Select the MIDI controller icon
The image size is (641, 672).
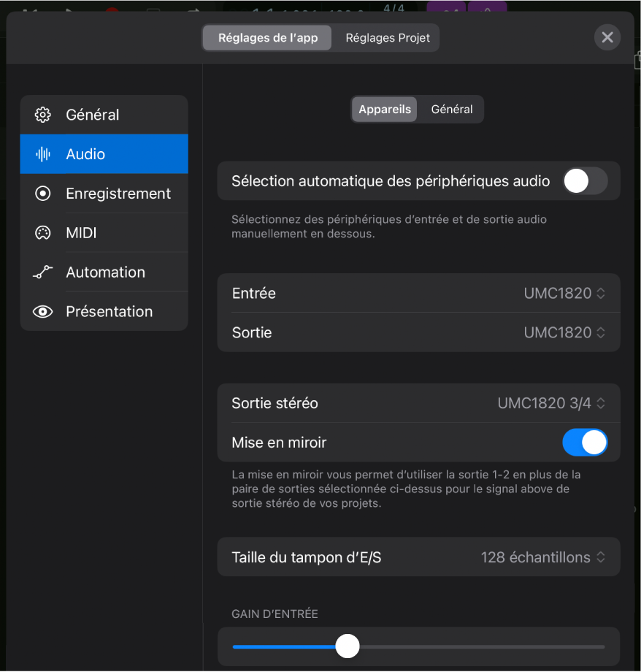42,232
